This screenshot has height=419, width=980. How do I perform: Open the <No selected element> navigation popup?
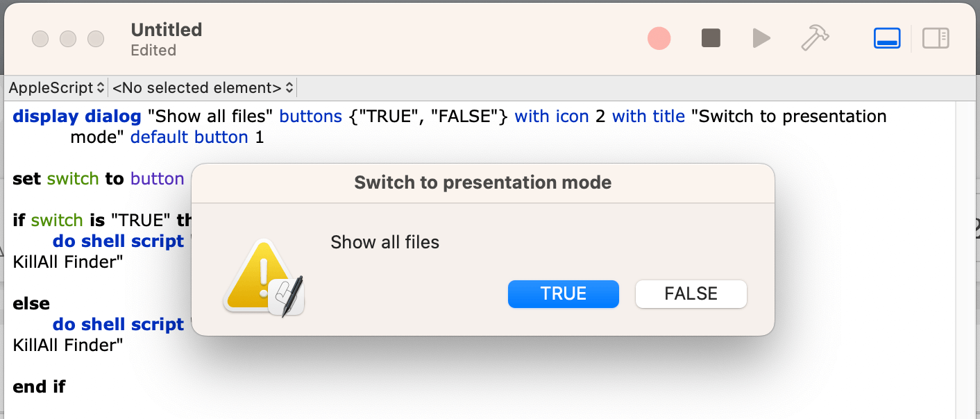(x=203, y=87)
